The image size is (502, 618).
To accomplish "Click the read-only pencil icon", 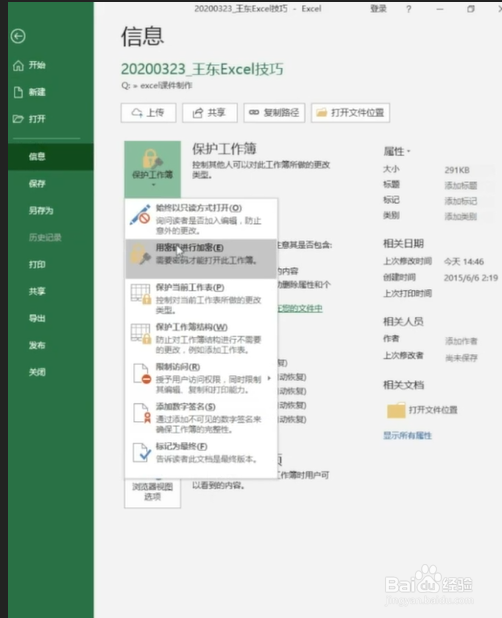I will (140, 215).
